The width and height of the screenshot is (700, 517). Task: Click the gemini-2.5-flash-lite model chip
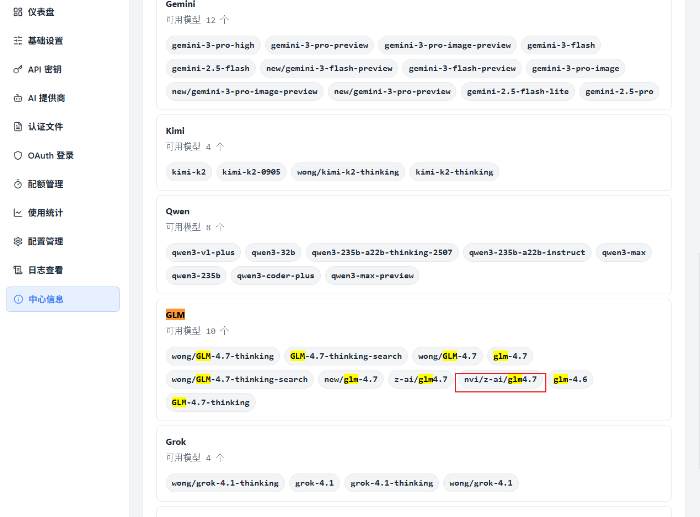pyautogui.click(x=517, y=91)
